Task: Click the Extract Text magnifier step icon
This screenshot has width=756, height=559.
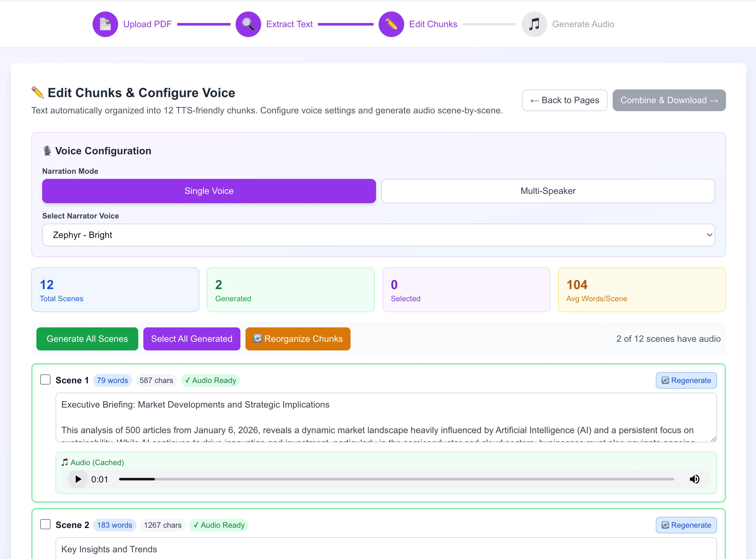Action: [248, 24]
